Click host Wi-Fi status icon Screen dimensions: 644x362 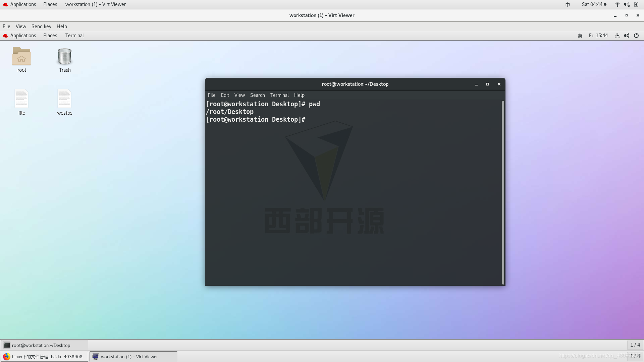point(617,4)
